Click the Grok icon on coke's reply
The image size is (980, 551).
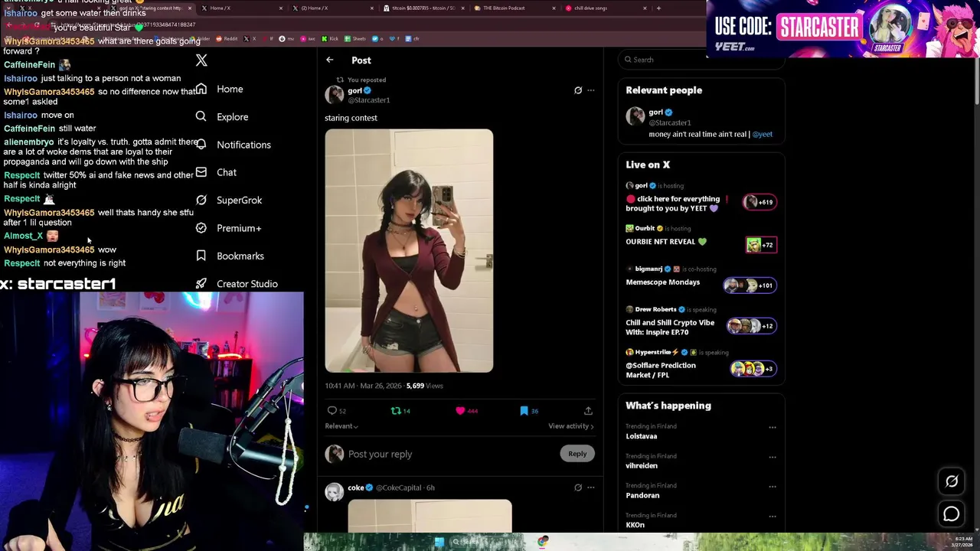[x=578, y=487]
